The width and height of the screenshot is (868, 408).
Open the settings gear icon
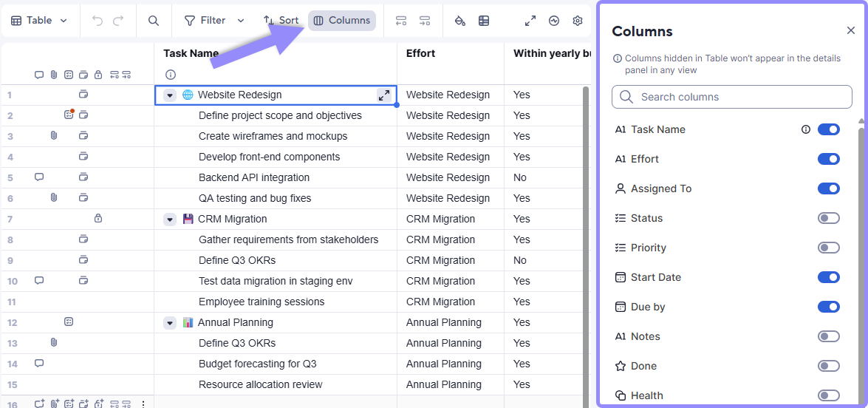(x=578, y=21)
